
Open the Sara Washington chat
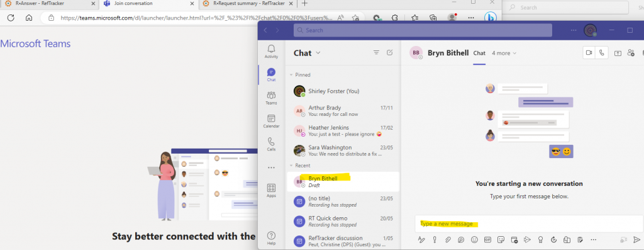(343, 151)
